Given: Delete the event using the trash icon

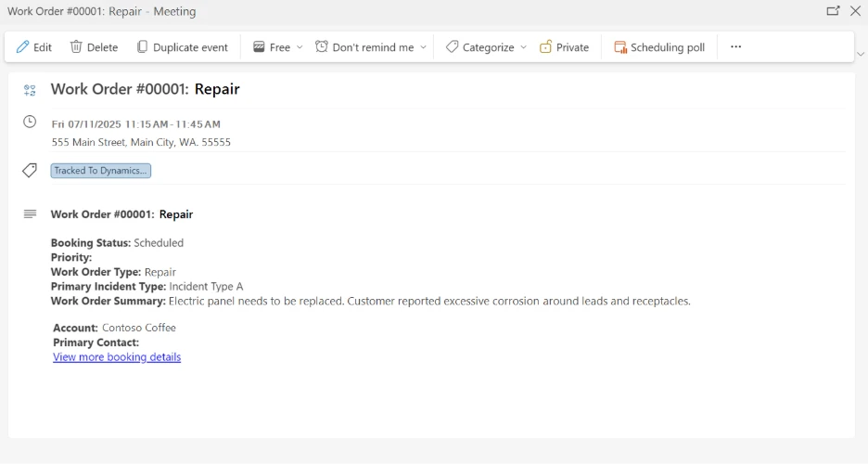Looking at the screenshot, I should click(x=76, y=47).
